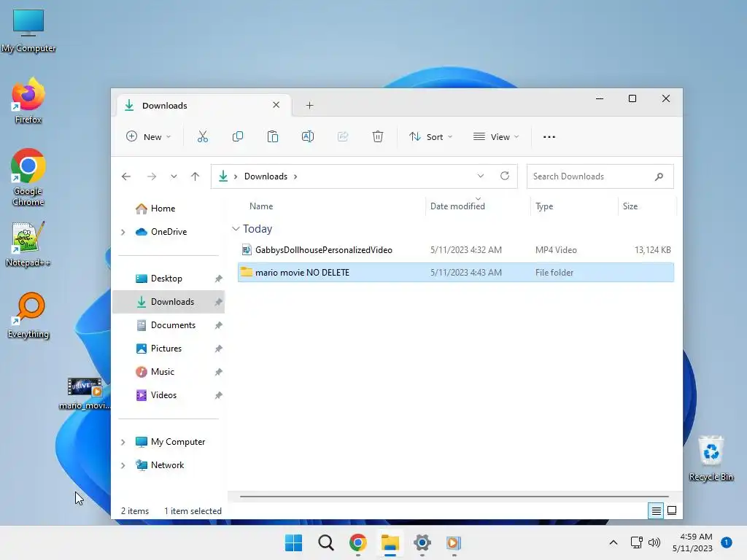Open the New dropdown menu
Screen dimensions: 747x560
(x=148, y=136)
